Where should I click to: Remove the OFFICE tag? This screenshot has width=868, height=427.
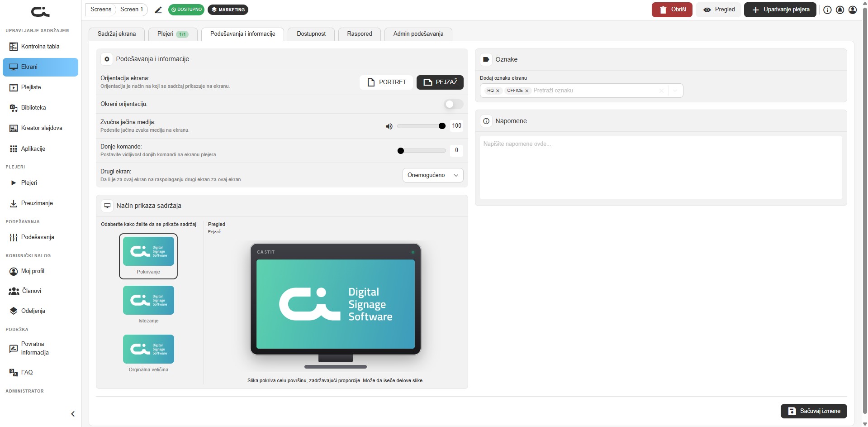pyautogui.click(x=527, y=91)
